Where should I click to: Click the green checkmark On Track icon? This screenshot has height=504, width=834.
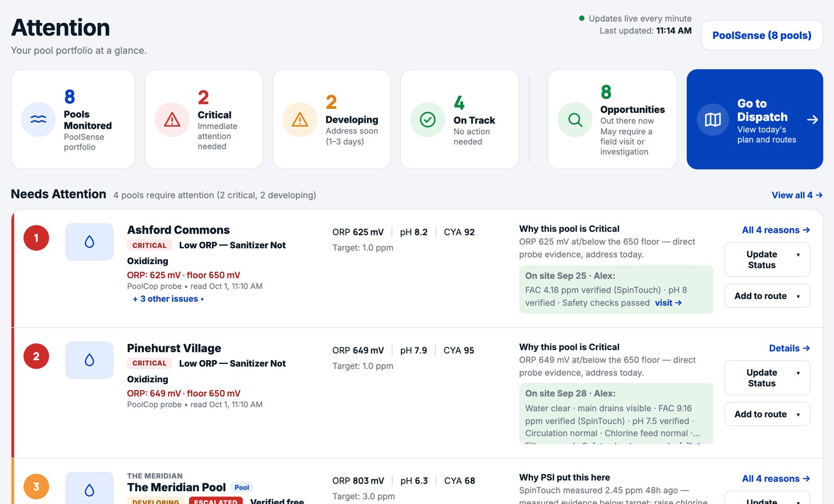(428, 119)
